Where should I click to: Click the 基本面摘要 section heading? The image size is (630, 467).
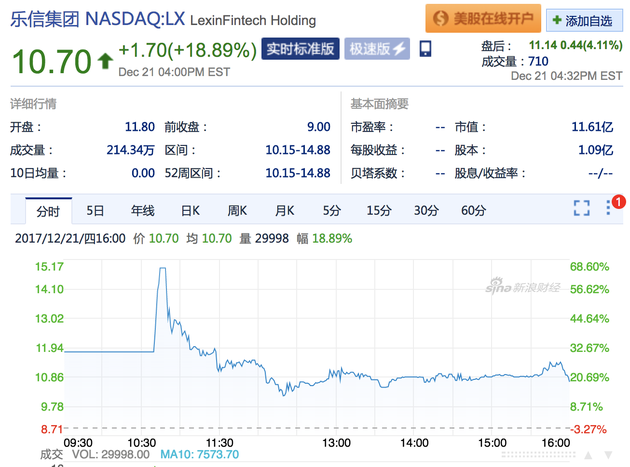pos(379,104)
